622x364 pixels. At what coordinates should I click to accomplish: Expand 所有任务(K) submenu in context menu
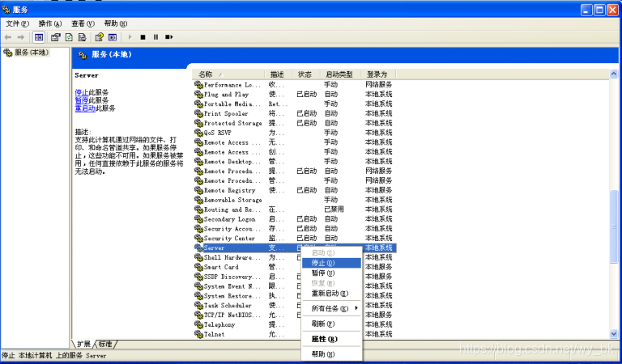click(331, 308)
